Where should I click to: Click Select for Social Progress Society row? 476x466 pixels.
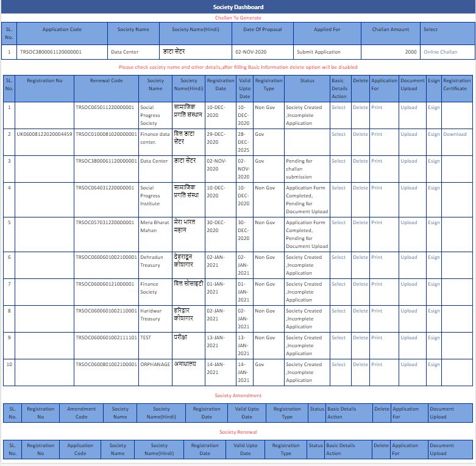click(x=338, y=107)
